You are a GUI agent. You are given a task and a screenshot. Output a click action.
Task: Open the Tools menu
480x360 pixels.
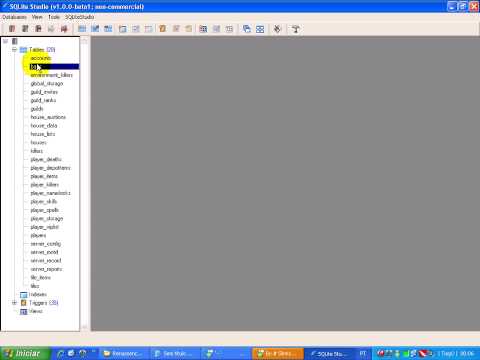(x=54, y=17)
